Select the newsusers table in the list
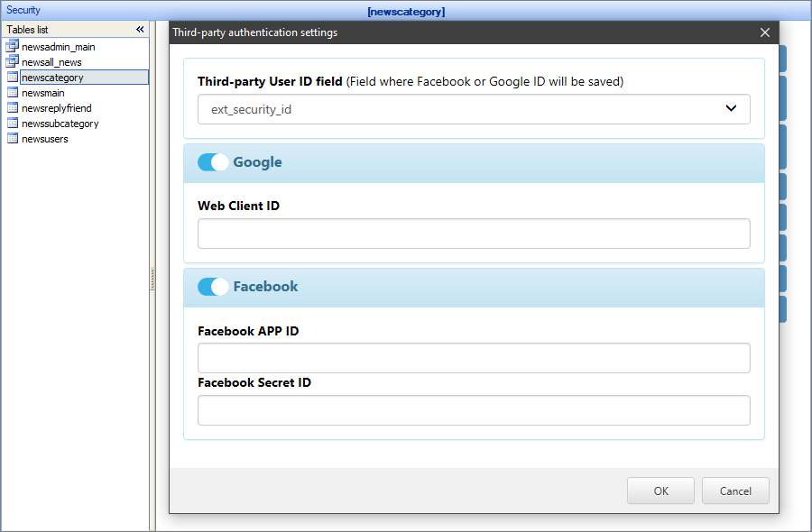812x532 pixels. click(x=48, y=139)
